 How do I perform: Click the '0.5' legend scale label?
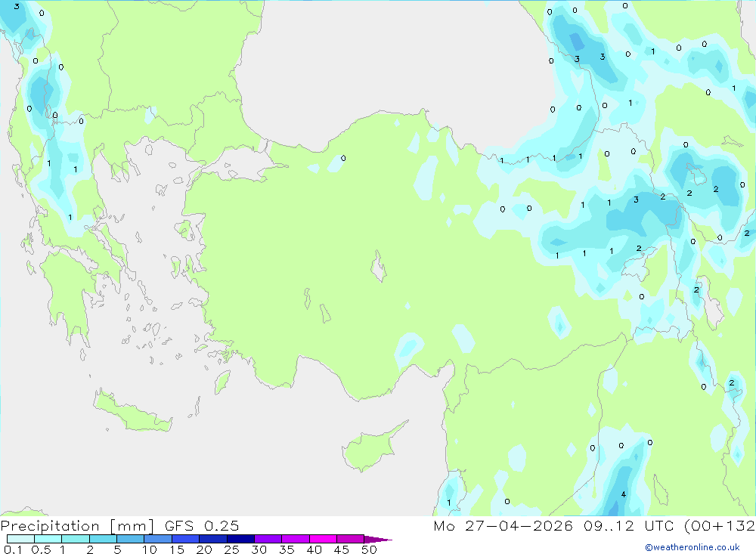[x=41, y=549]
